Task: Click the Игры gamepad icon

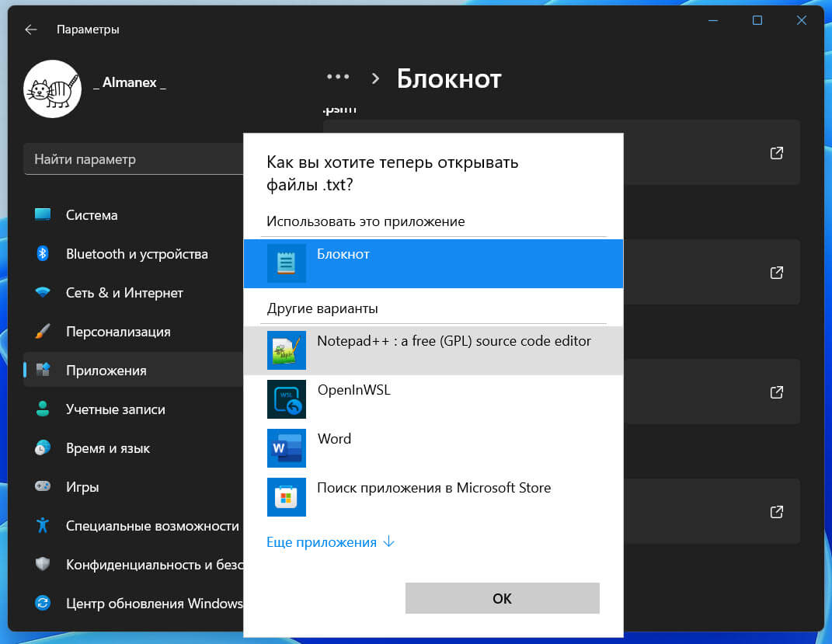Action: click(43, 486)
